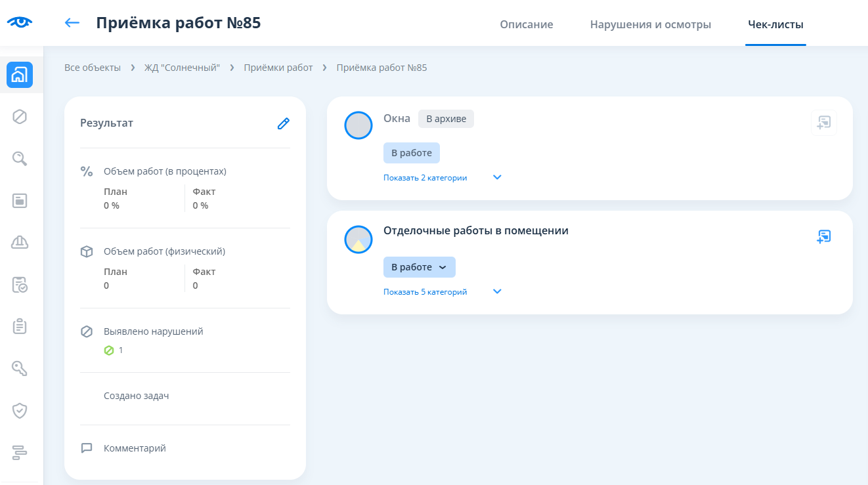Open the В работе status dropdown
The image size is (868, 485).
[x=419, y=267]
